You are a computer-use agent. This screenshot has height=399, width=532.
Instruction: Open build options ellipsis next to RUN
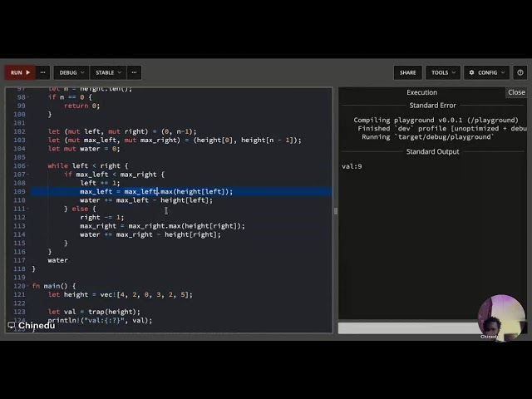(42, 72)
